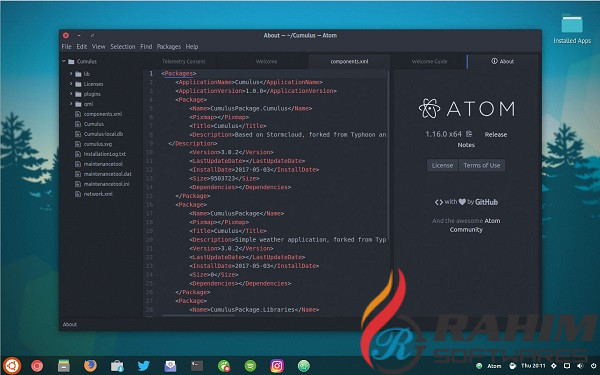
Task: Open the Packages menu
Action: (169, 47)
